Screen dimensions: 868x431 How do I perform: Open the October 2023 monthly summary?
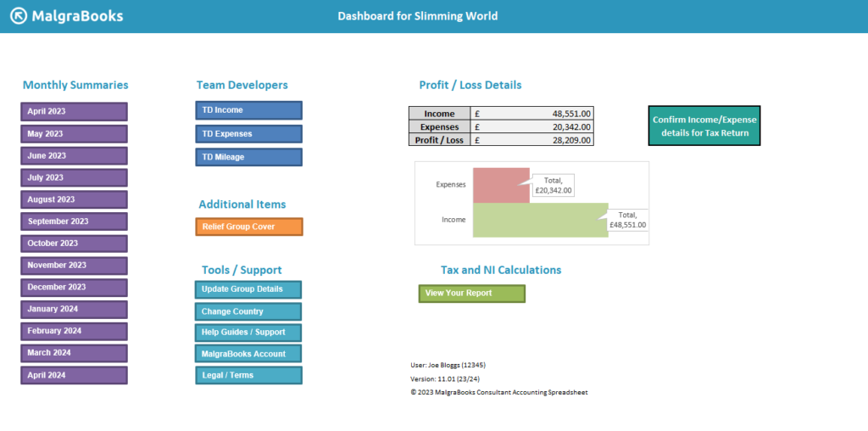click(75, 243)
